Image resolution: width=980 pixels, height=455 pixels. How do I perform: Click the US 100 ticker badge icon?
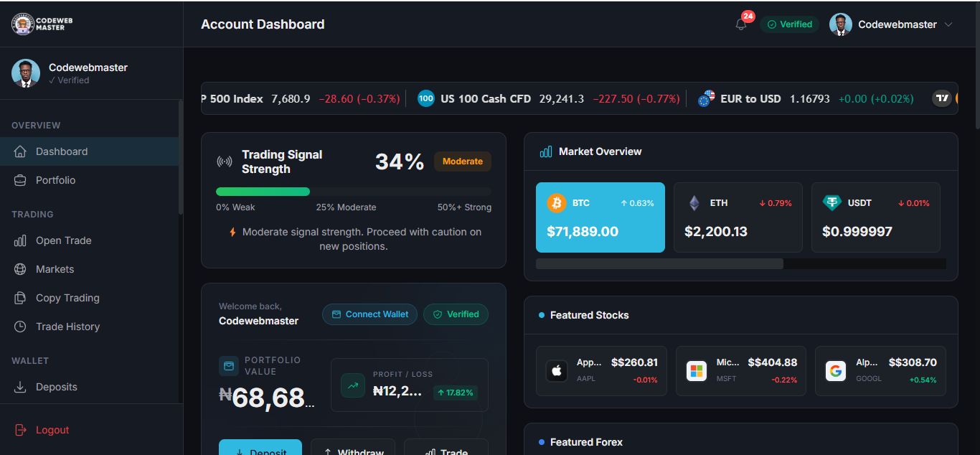(x=426, y=98)
